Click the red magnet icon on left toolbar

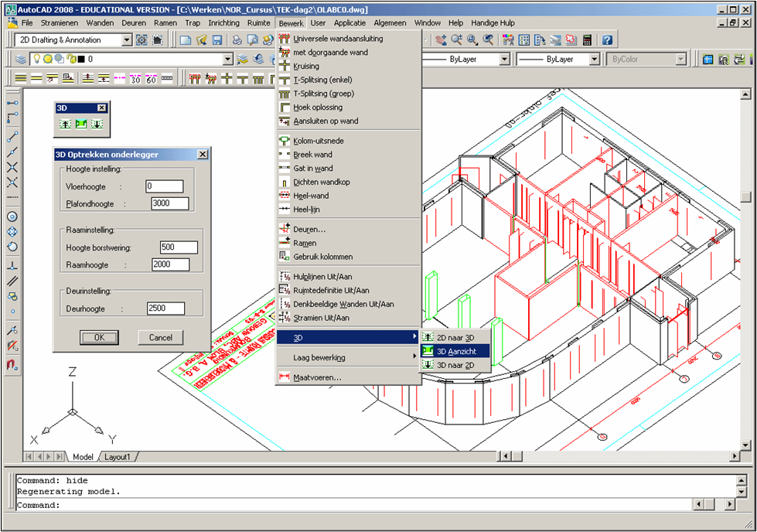[x=12, y=364]
